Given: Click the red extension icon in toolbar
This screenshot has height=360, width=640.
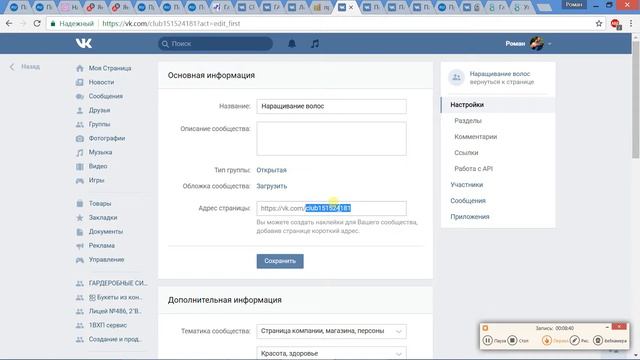Looking at the screenshot, I should (616, 24).
